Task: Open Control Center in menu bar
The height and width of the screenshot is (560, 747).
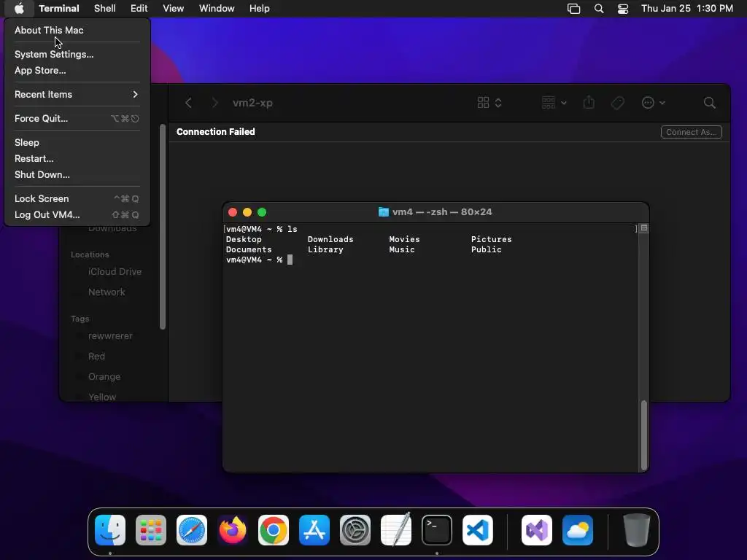Action: [623, 9]
